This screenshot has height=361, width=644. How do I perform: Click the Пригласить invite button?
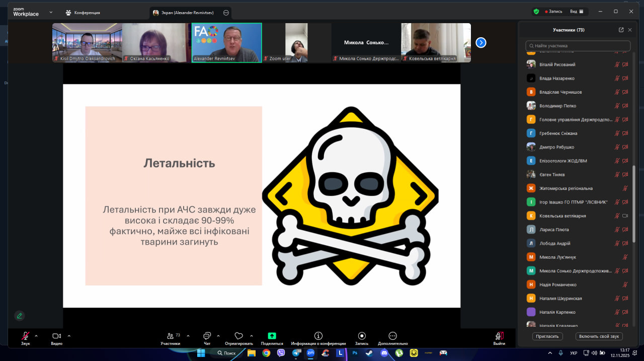pos(547,336)
